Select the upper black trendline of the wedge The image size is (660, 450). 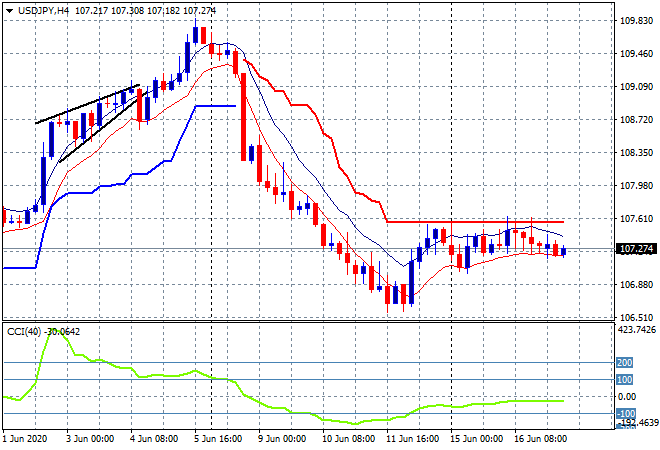click(x=88, y=104)
